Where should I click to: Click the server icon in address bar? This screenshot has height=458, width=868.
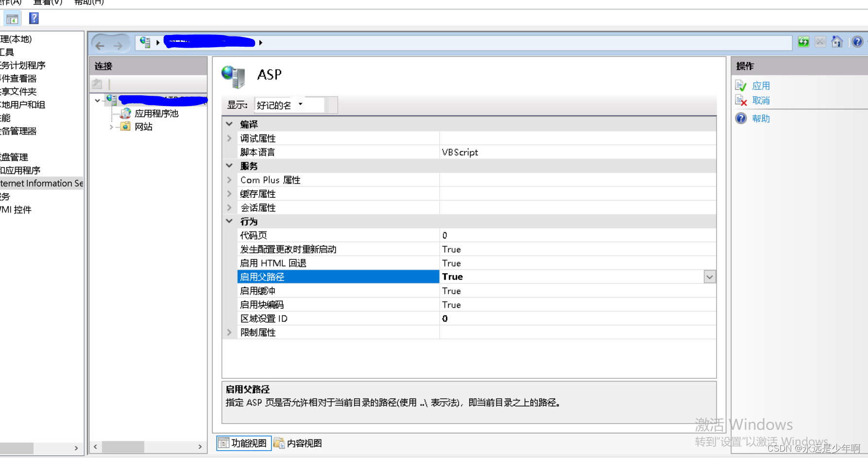pos(145,42)
